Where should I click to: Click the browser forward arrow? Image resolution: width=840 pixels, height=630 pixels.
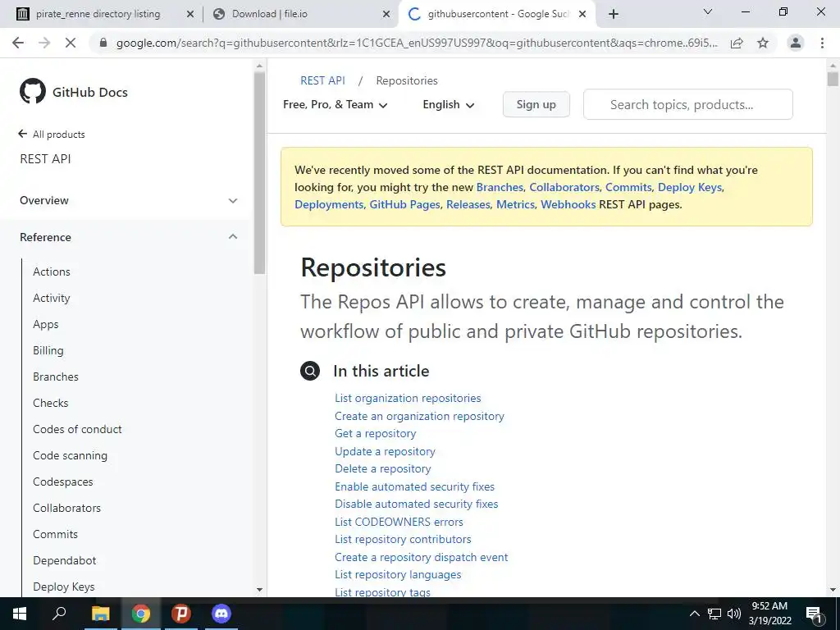44,43
